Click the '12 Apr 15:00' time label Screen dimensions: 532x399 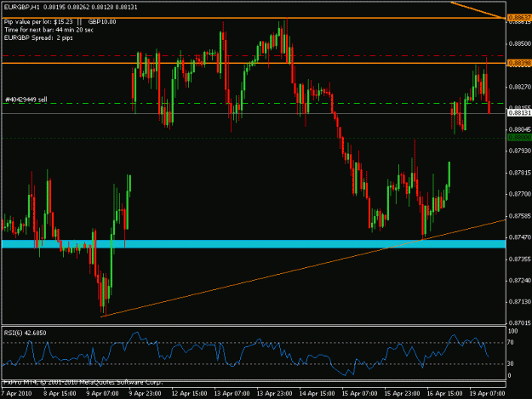189,394
